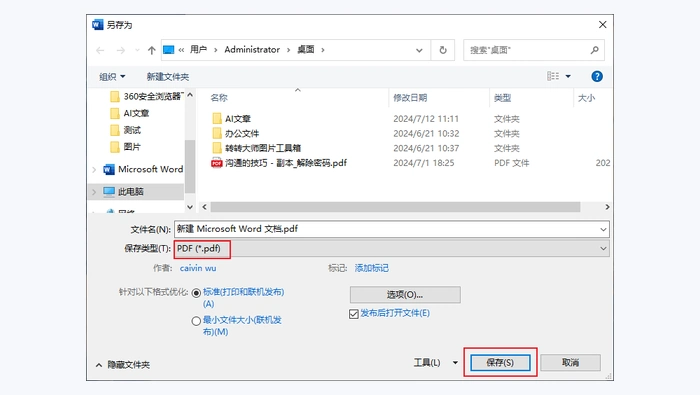Click the date 2024/7/12 11:11
This screenshot has height=395, width=700.
pos(426,119)
